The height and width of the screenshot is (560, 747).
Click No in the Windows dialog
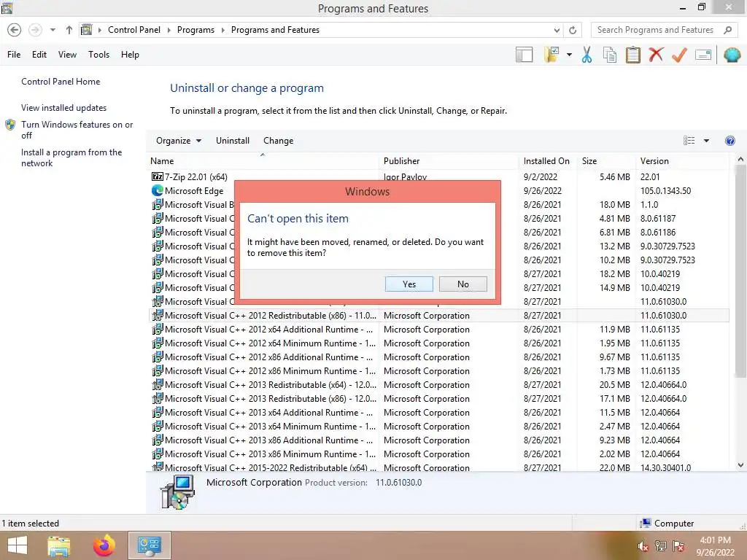tap(463, 284)
